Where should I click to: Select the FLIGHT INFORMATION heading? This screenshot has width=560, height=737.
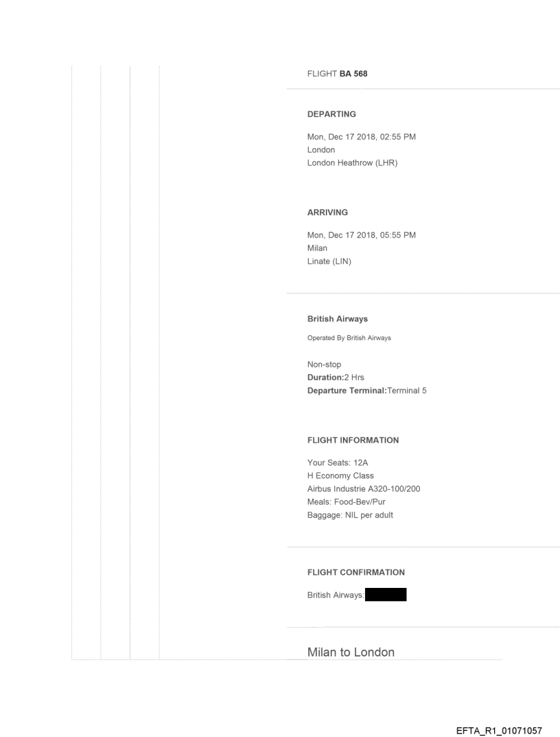click(353, 440)
